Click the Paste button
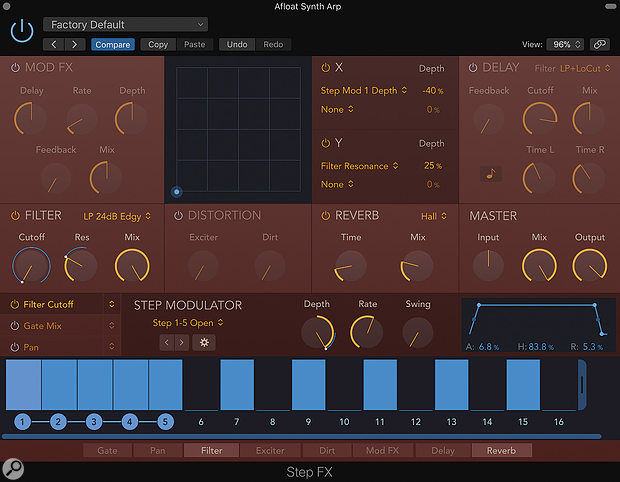This screenshot has height=482, width=620. click(195, 44)
